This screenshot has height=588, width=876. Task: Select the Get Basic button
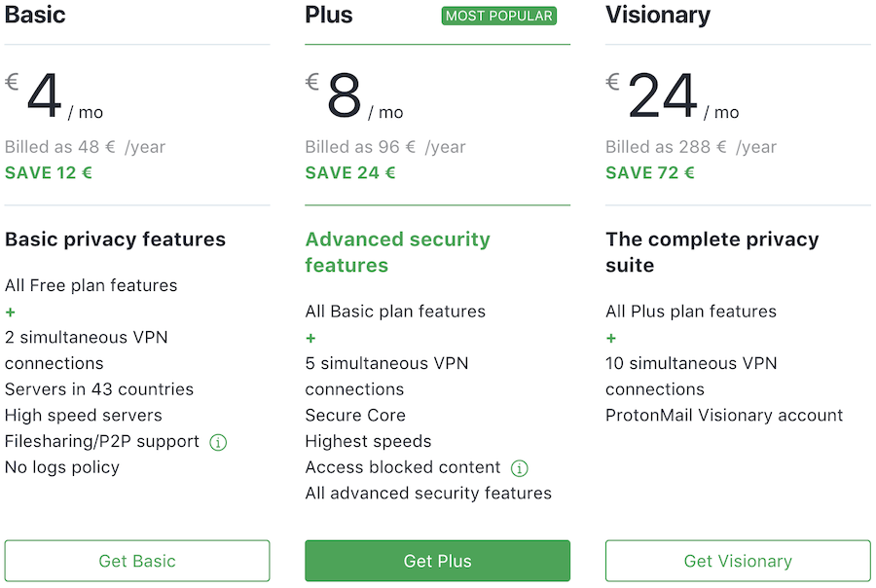[x=137, y=561]
